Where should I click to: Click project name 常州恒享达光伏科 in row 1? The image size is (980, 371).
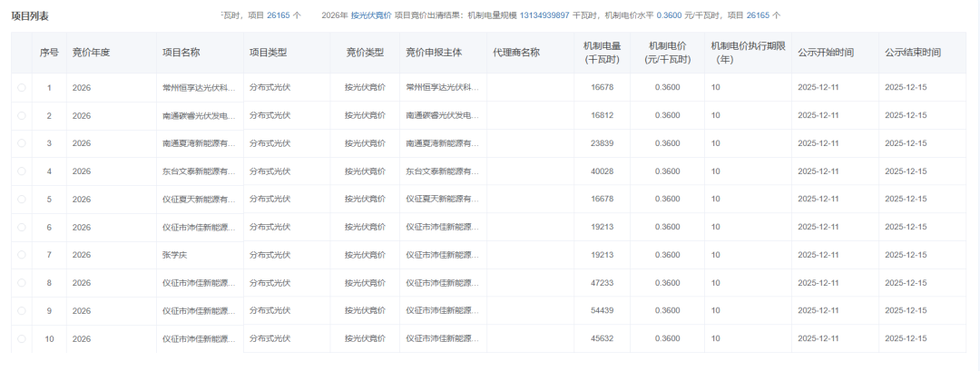pyautogui.click(x=200, y=87)
